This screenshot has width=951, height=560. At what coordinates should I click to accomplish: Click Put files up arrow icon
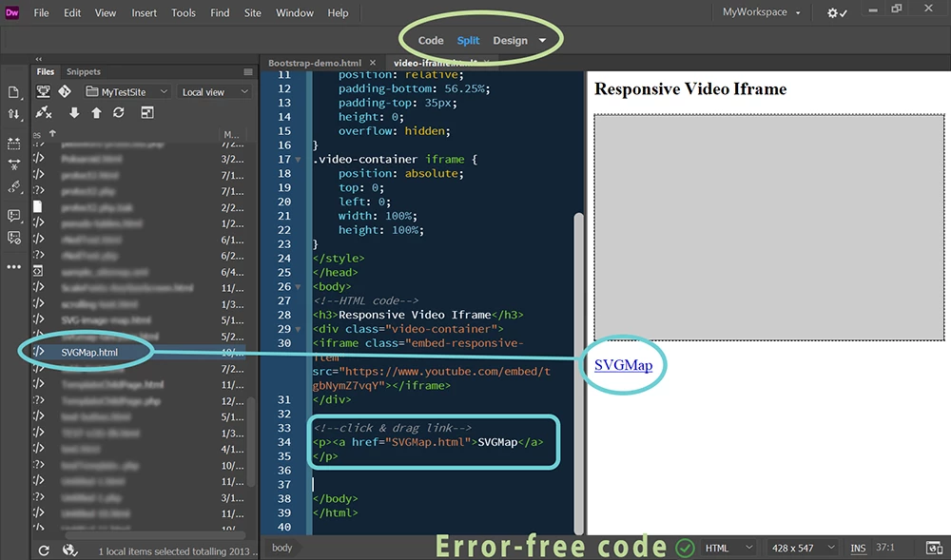point(96,113)
